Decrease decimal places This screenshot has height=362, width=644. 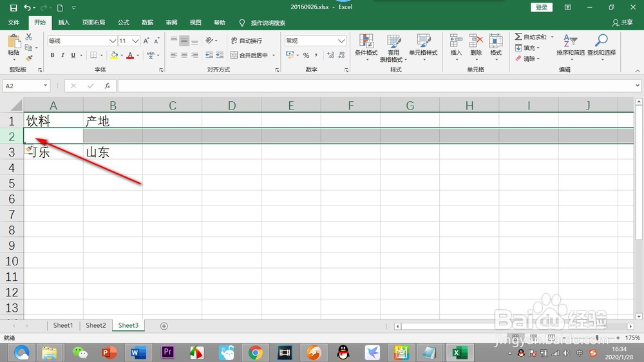click(x=341, y=55)
